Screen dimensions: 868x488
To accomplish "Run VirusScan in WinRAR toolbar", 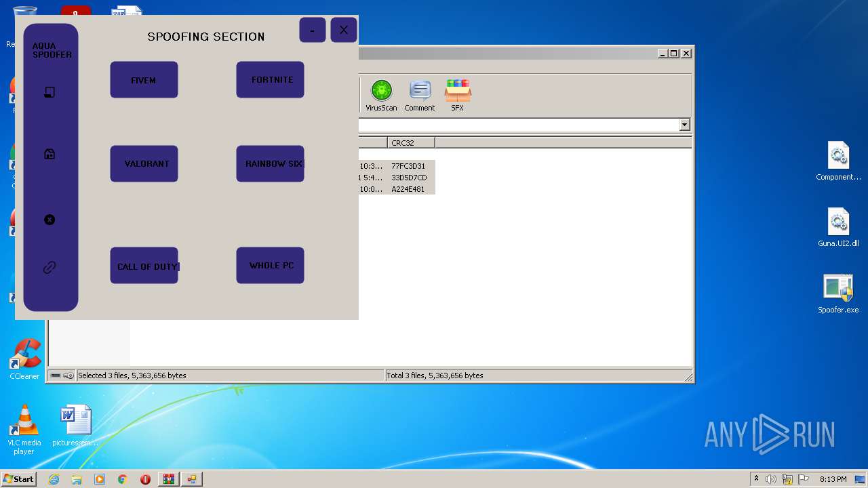I will pos(381,96).
